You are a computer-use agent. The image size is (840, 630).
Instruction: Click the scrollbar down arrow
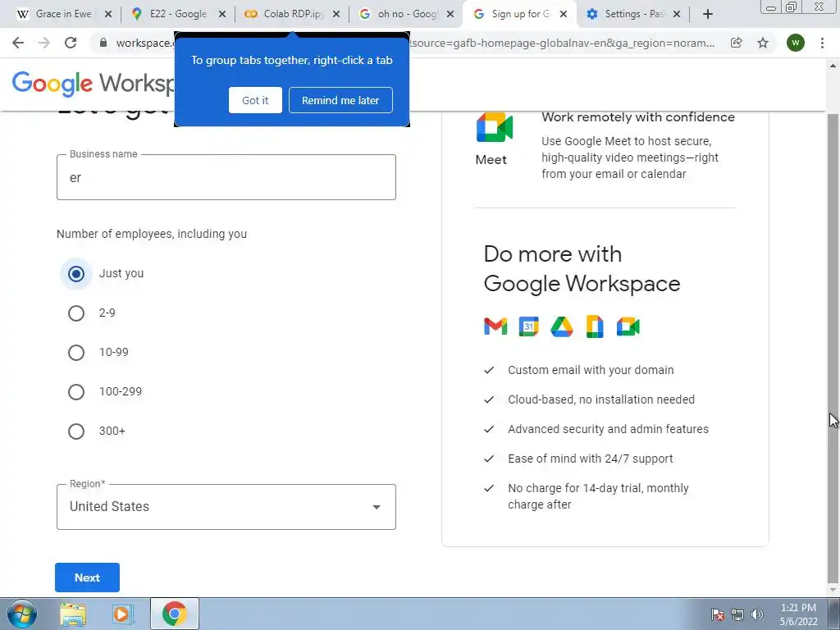[833, 591]
